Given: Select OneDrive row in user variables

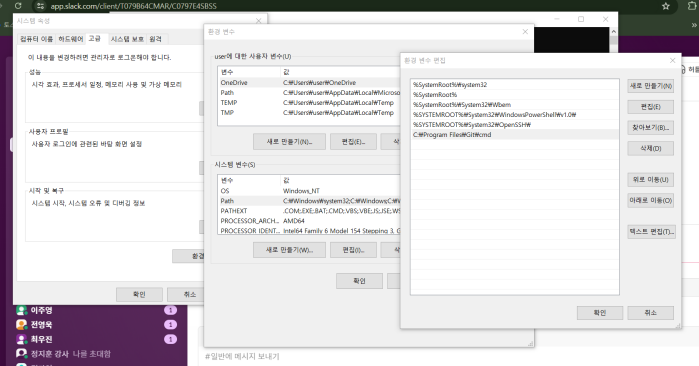Looking at the screenshot, I should [x=309, y=82].
